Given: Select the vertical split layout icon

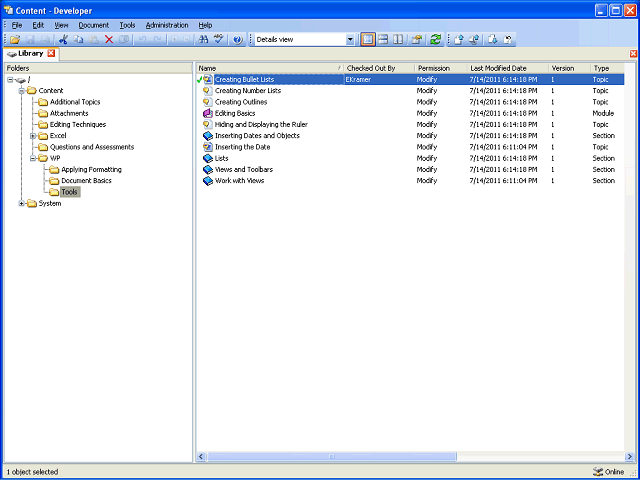Looking at the screenshot, I should (x=398, y=40).
